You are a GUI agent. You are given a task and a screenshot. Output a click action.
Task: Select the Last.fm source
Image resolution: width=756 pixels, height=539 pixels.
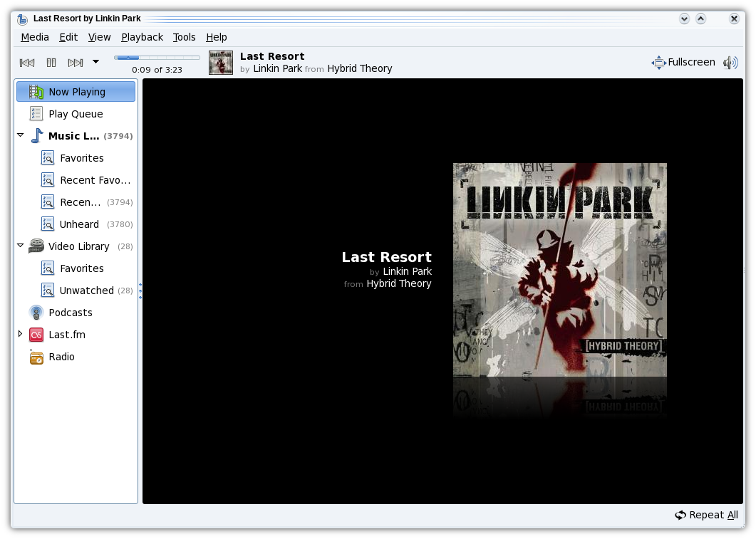(67, 335)
